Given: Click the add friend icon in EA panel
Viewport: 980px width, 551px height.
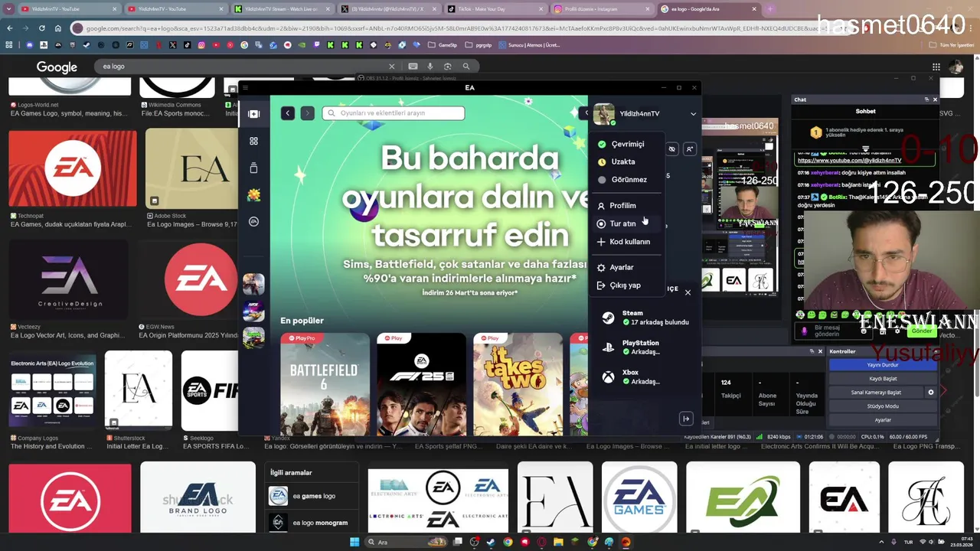Looking at the screenshot, I should click(x=689, y=149).
